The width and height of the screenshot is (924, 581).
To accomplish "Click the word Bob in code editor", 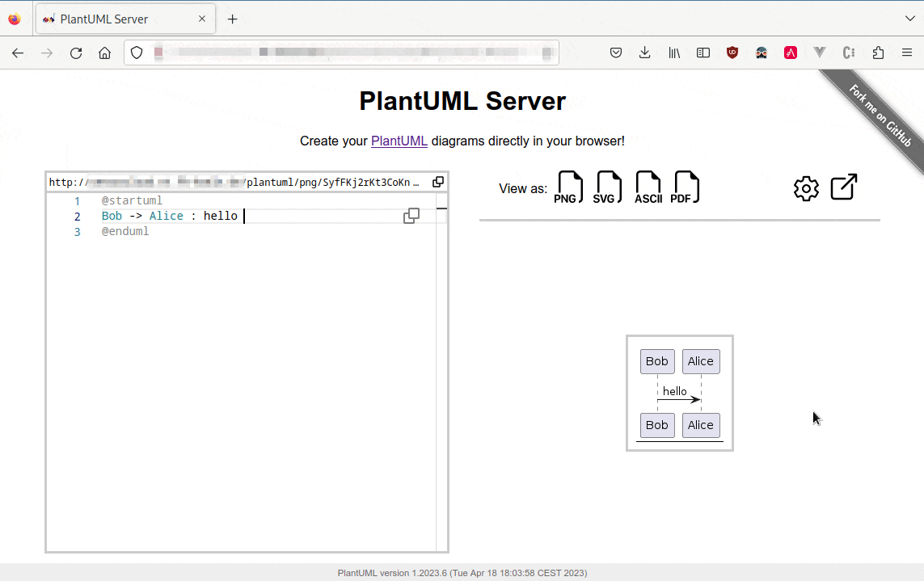I will coord(112,216).
